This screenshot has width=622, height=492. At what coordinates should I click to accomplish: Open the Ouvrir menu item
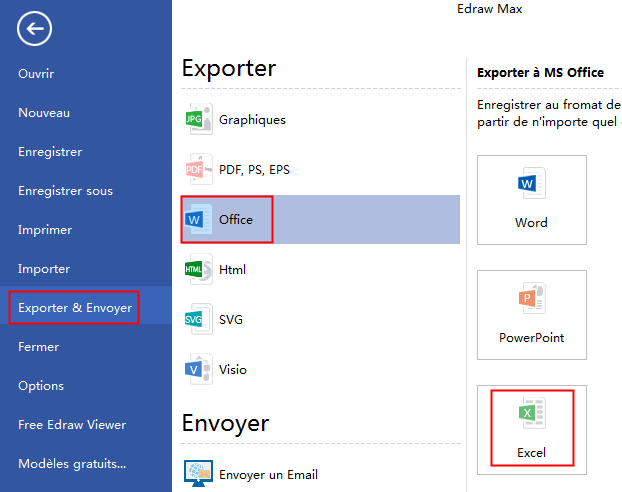point(36,74)
